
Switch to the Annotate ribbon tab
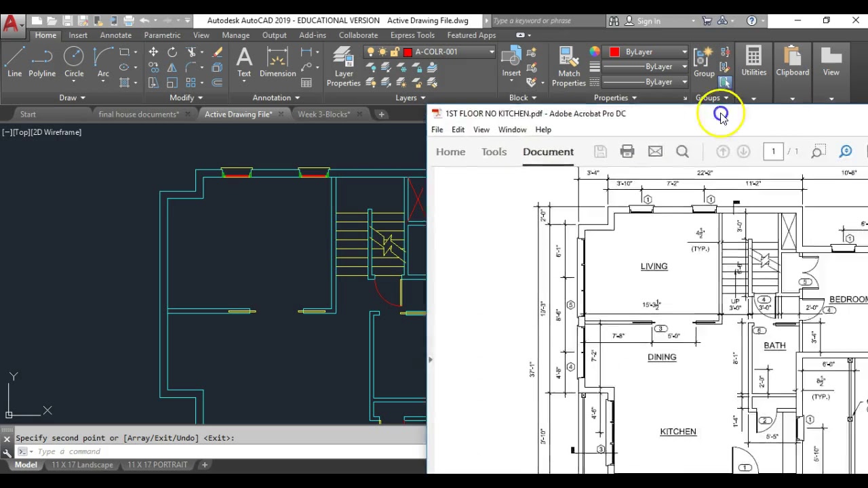tap(116, 35)
